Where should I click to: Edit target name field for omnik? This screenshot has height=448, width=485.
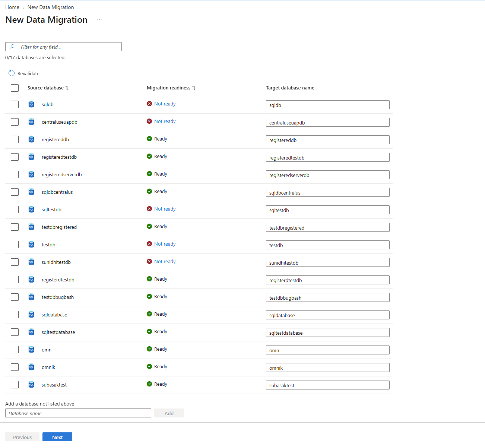(x=328, y=367)
